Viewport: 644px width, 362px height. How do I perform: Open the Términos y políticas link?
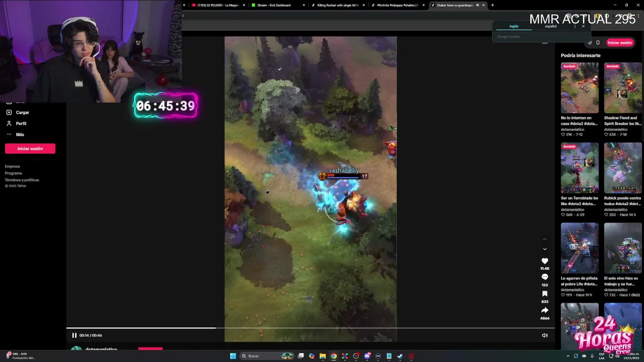click(x=22, y=180)
